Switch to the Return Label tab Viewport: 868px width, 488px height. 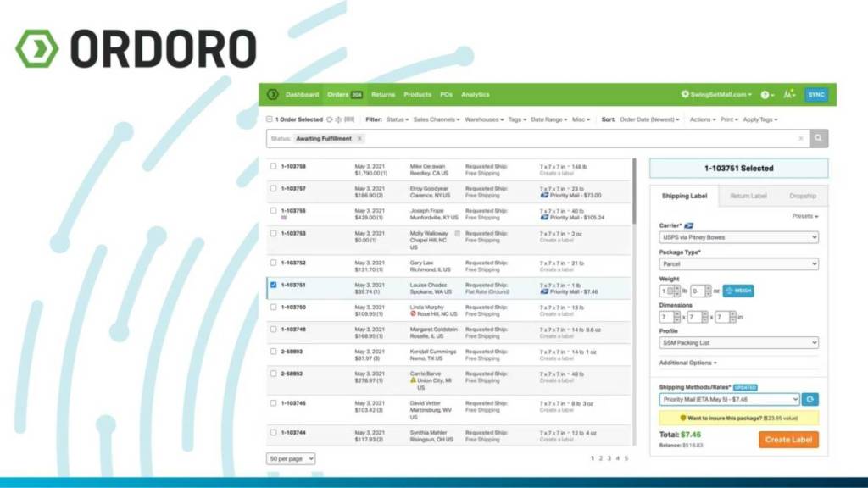(748, 196)
